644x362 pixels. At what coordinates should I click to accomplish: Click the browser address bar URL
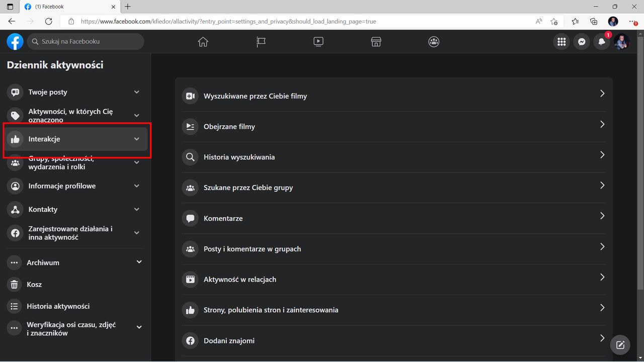tap(228, 22)
